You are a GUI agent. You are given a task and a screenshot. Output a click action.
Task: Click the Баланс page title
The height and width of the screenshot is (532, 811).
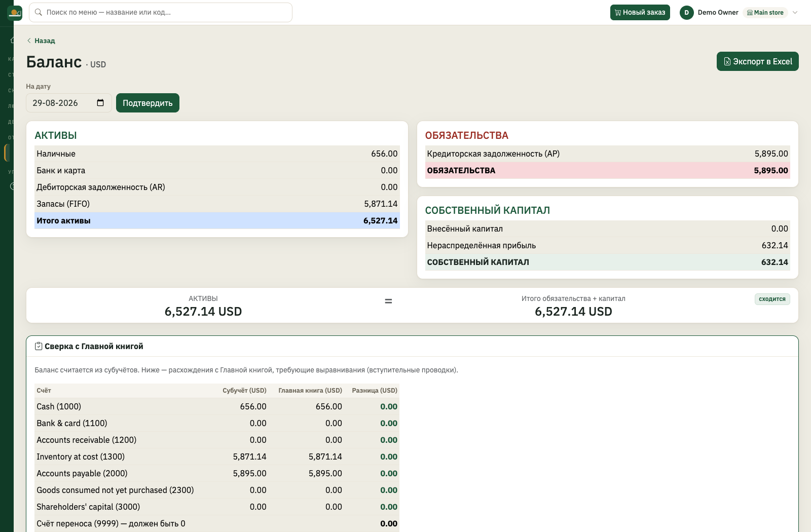tap(54, 61)
